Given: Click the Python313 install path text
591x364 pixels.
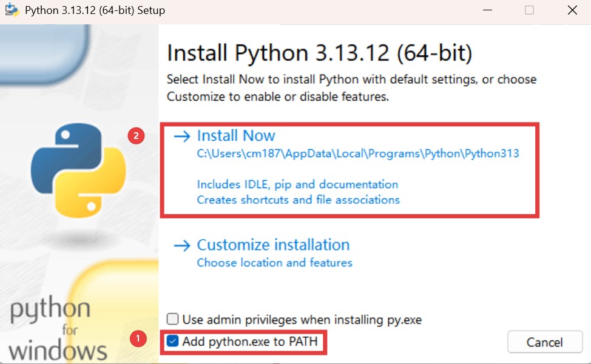Looking at the screenshot, I should [x=358, y=153].
